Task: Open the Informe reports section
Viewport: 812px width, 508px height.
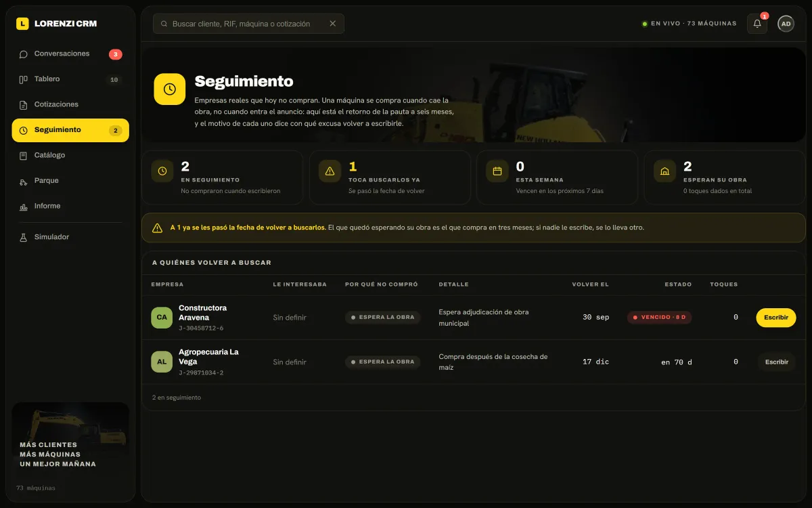Action: coord(70,206)
